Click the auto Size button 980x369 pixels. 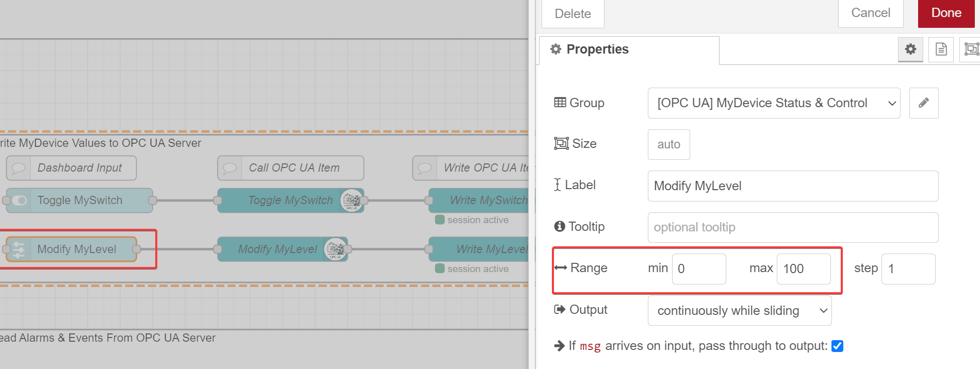668,144
